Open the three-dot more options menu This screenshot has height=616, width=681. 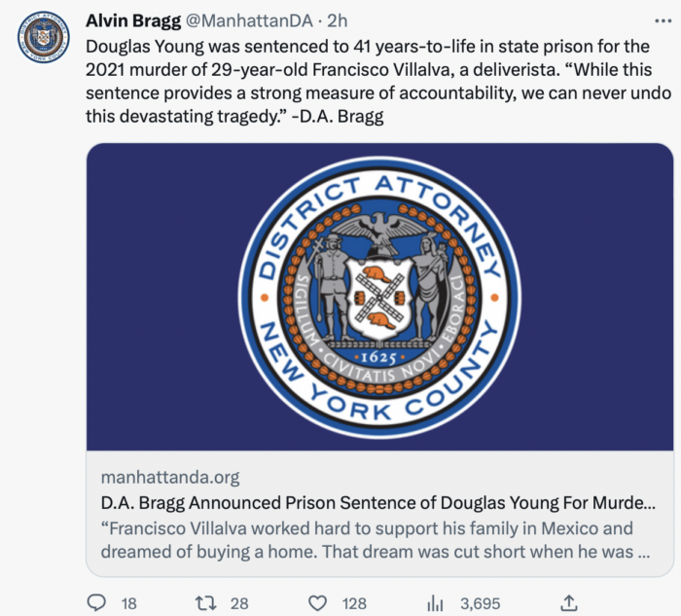[663, 20]
